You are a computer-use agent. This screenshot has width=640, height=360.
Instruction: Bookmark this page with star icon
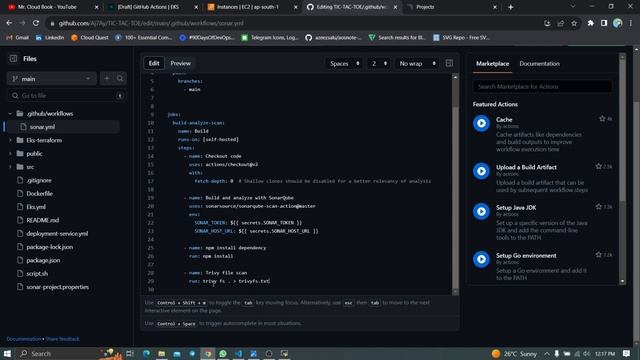click(574, 23)
